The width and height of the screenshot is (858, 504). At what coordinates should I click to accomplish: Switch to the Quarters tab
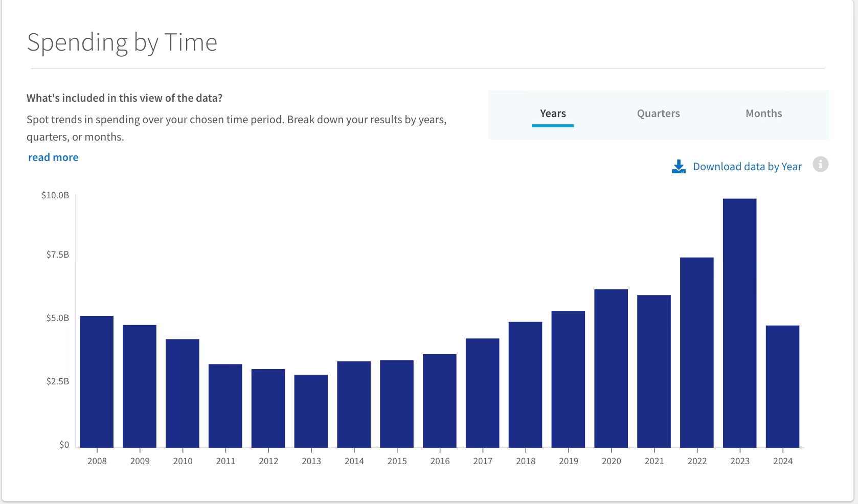coord(658,113)
